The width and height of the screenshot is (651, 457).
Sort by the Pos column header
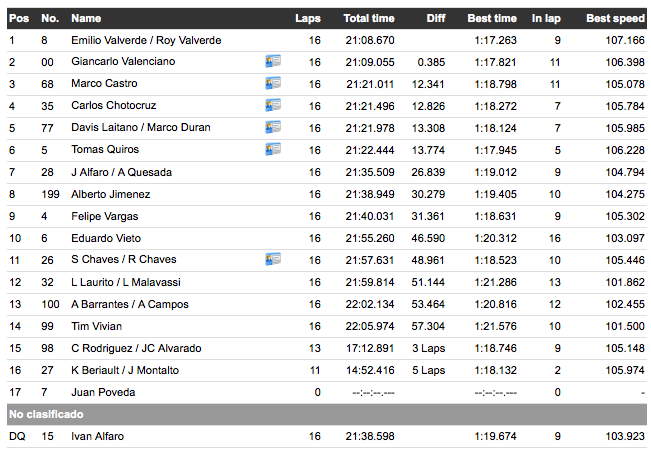tap(18, 18)
